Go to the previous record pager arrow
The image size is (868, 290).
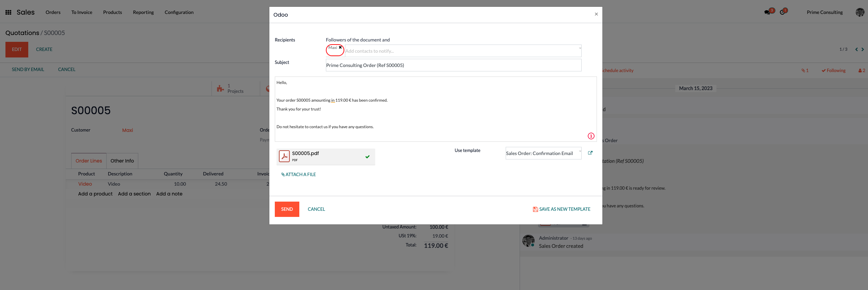[x=856, y=49]
